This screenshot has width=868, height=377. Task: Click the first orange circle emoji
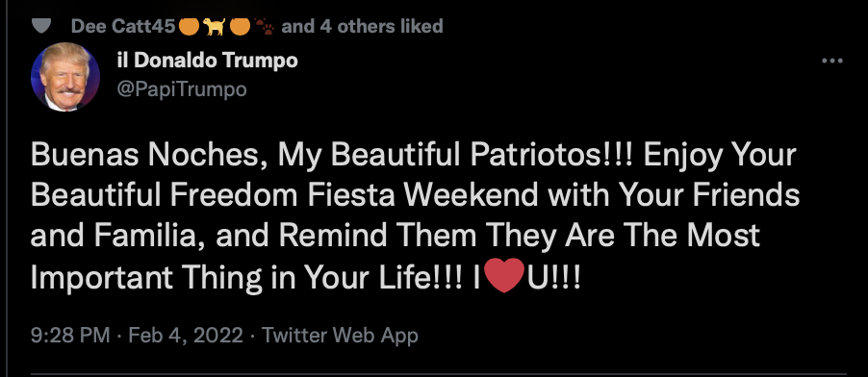190,26
